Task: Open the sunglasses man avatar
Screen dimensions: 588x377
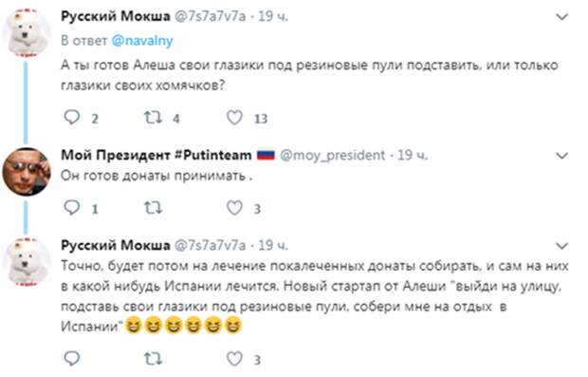Action: point(27,172)
